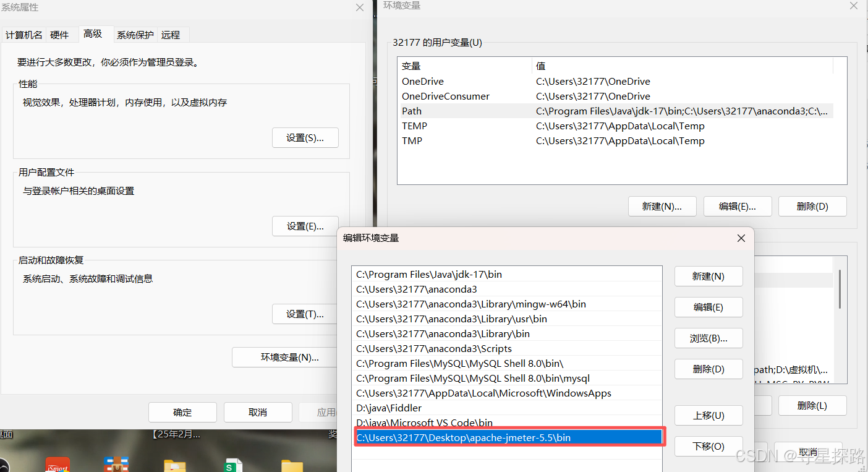Viewport: 868px width, 472px height.
Task: Select the OneDrive user variable row
Action: point(615,82)
